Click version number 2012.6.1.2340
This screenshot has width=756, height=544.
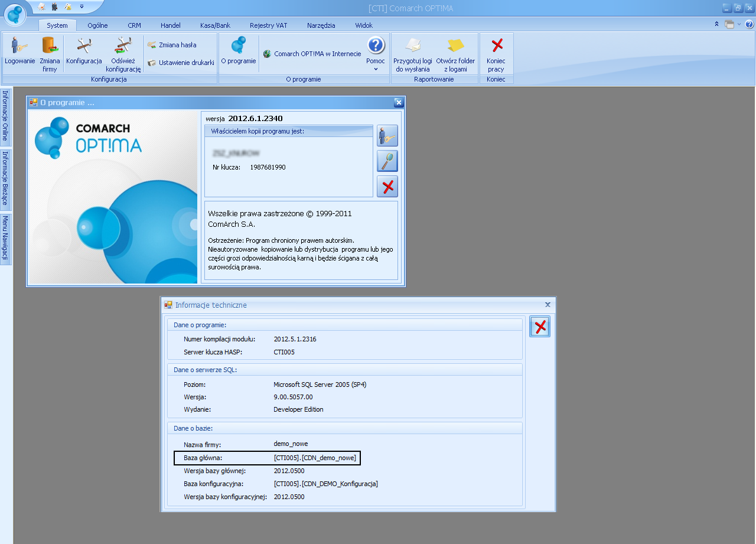pyautogui.click(x=255, y=119)
